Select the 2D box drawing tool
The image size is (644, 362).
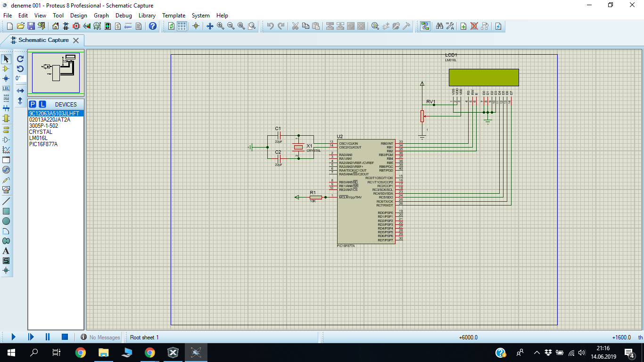coord(6,211)
